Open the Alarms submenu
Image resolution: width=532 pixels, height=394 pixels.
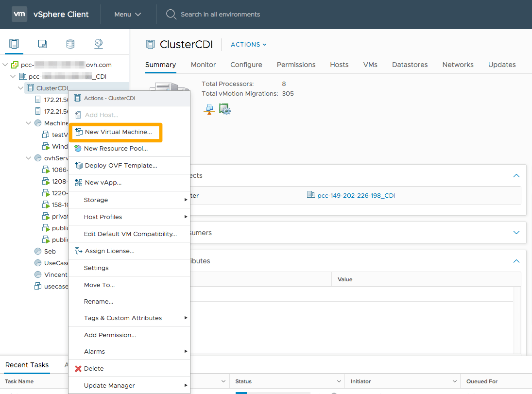pyautogui.click(x=129, y=352)
